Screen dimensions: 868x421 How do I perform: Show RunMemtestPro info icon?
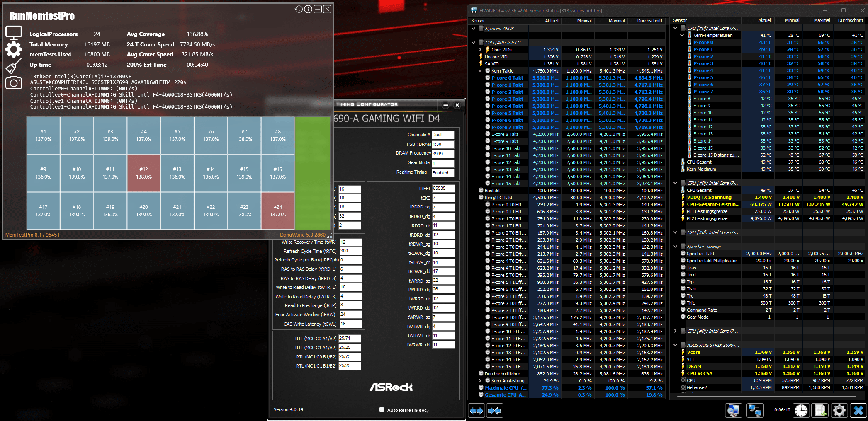tap(308, 9)
